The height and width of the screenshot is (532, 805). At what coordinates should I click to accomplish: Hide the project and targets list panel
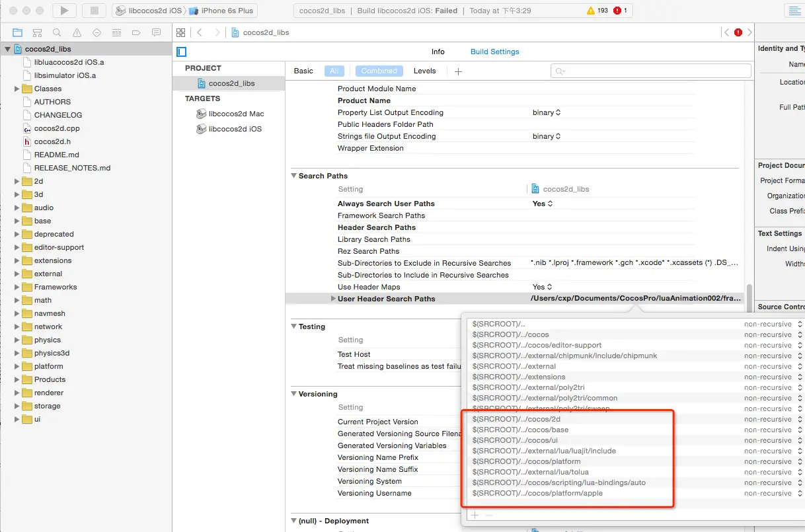tap(182, 52)
